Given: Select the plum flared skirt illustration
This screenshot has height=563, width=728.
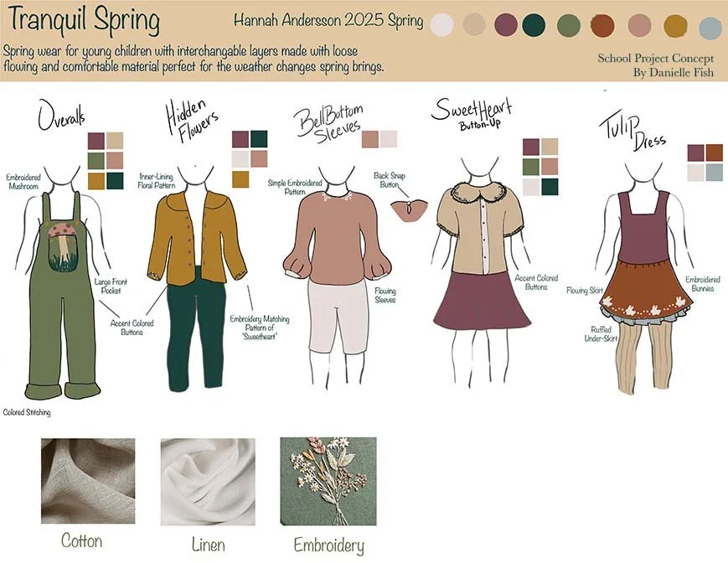Looking at the screenshot, I should click(x=482, y=301).
